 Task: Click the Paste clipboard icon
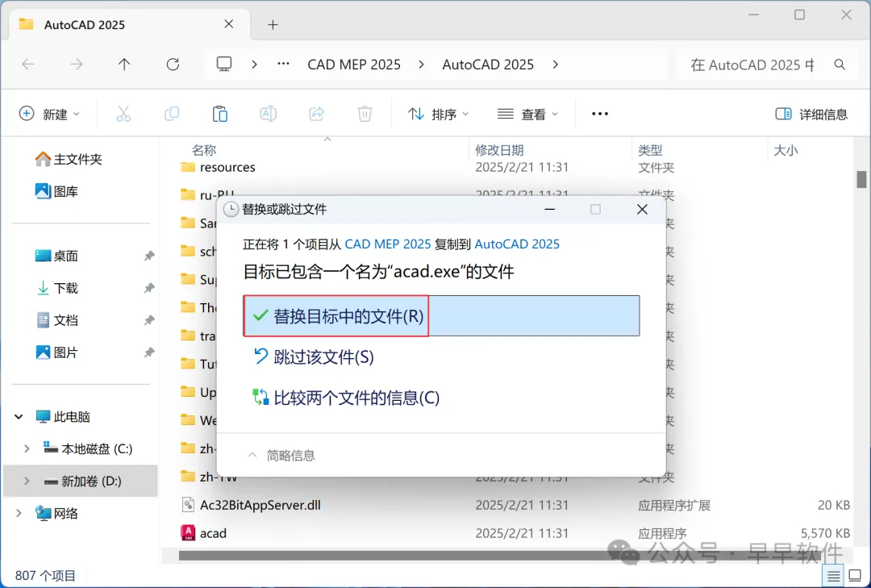pos(220,114)
